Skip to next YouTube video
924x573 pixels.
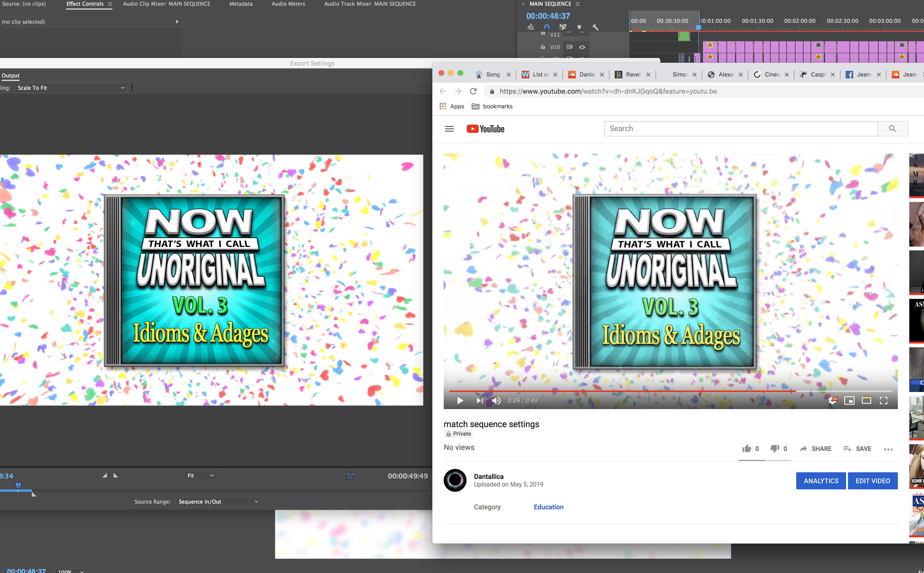tap(479, 400)
